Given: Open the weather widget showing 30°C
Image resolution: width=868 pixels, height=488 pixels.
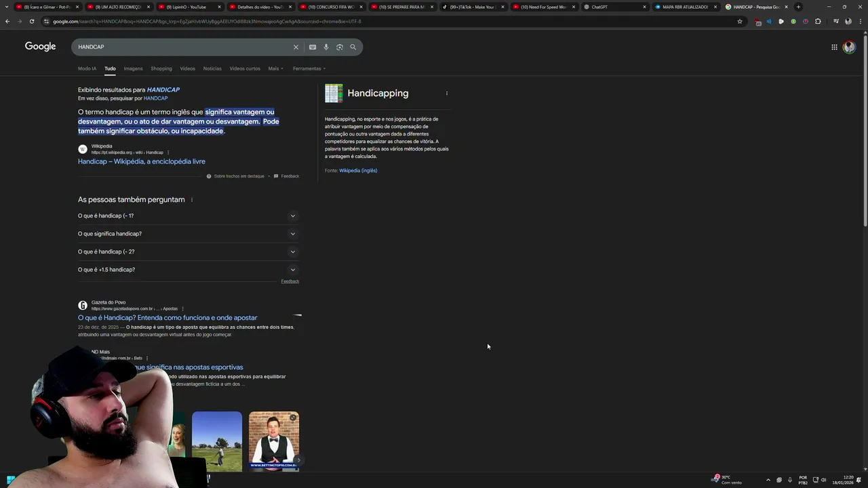Looking at the screenshot, I should click(725, 480).
